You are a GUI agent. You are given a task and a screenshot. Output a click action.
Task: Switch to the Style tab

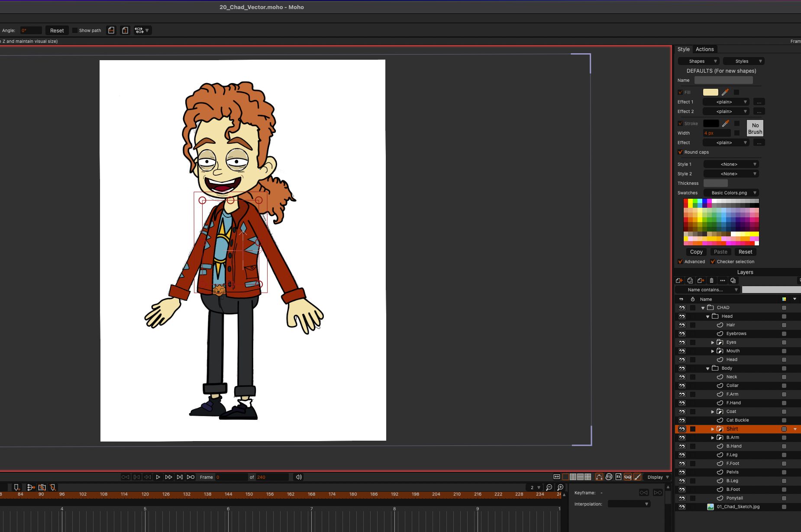pyautogui.click(x=684, y=49)
